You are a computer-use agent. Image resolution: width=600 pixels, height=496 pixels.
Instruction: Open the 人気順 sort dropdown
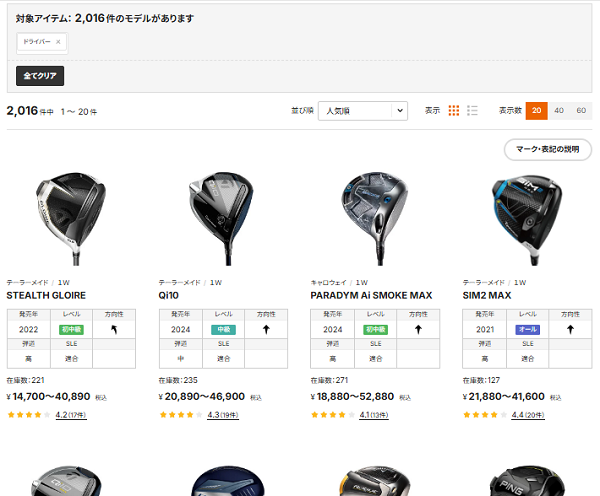[x=362, y=111]
